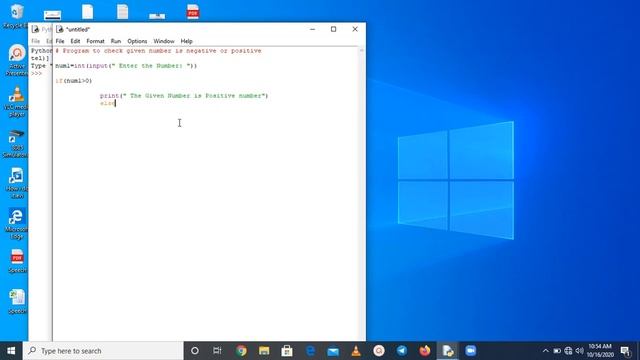Image resolution: width=640 pixels, height=360 pixels.
Task: Open Telegram from the taskbar
Action: tap(402, 351)
